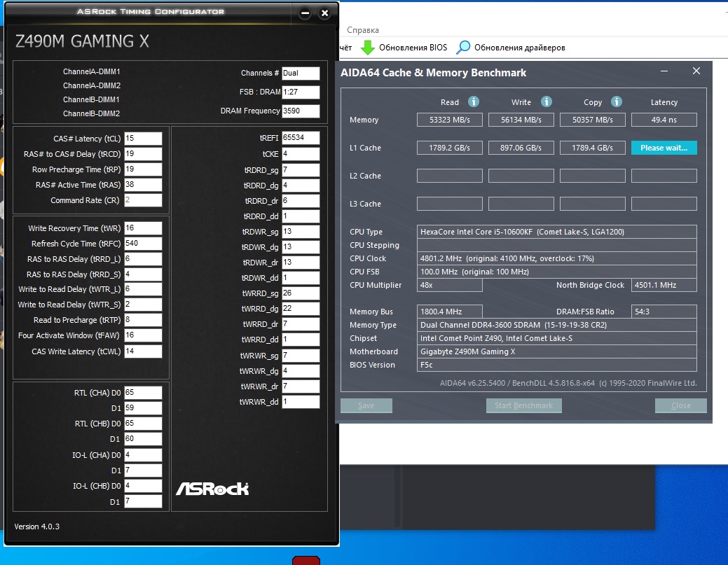The height and width of the screenshot is (565, 728).
Task: Close the ASRock Timing Configurator window
Action: pos(325,13)
